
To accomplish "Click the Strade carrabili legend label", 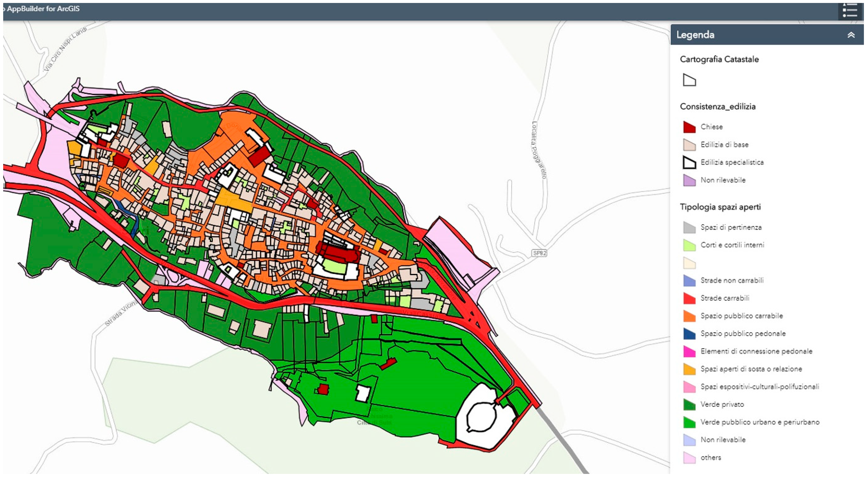I will (x=725, y=298).
